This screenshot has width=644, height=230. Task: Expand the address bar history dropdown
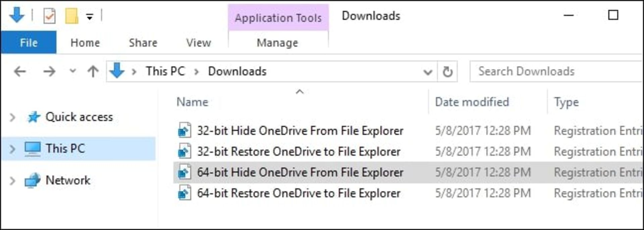(427, 72)
